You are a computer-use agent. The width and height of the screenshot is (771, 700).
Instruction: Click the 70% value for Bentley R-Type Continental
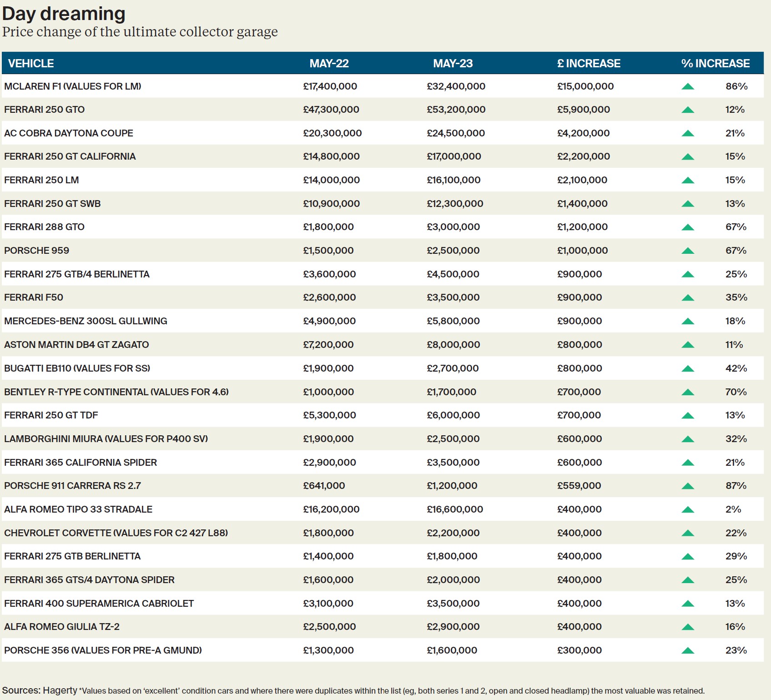click(736, 392)
